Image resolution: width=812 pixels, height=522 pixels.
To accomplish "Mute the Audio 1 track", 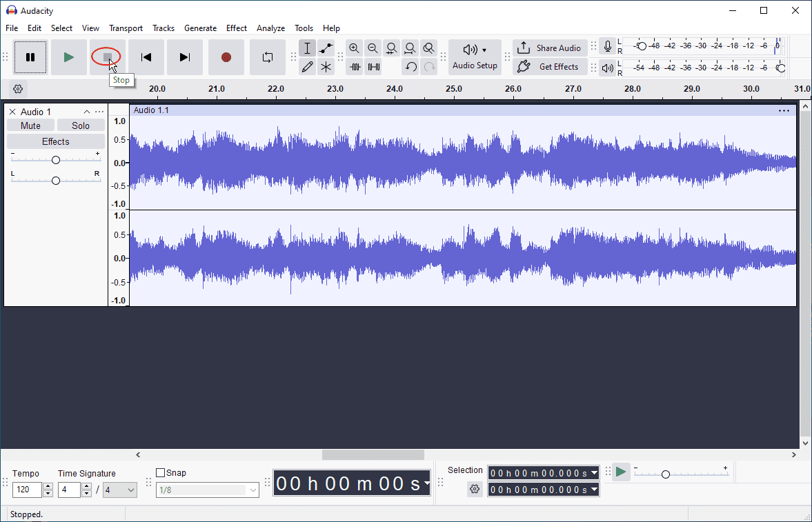I will tap(30, 125).
